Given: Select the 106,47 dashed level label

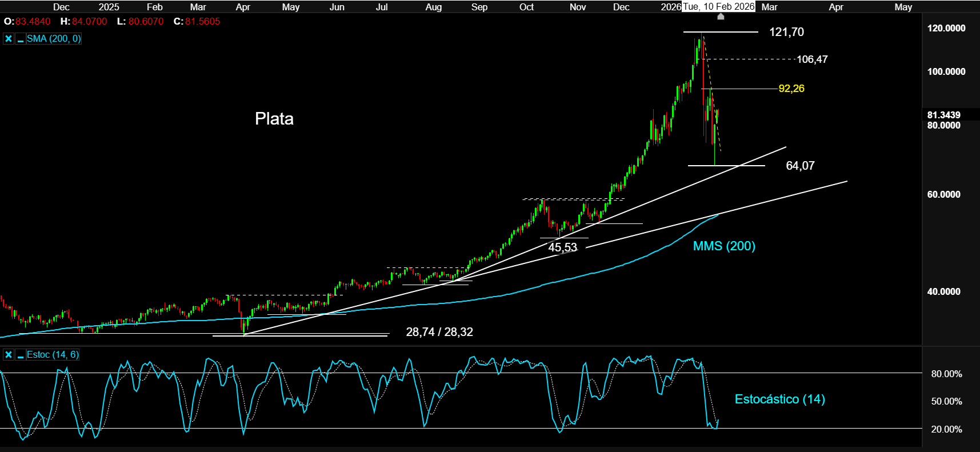Looking at the screenshot, I should click(811, 59).
